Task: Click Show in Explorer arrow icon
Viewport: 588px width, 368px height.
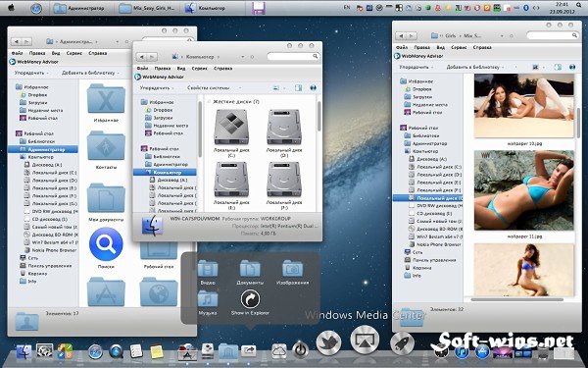Action: 250,299
